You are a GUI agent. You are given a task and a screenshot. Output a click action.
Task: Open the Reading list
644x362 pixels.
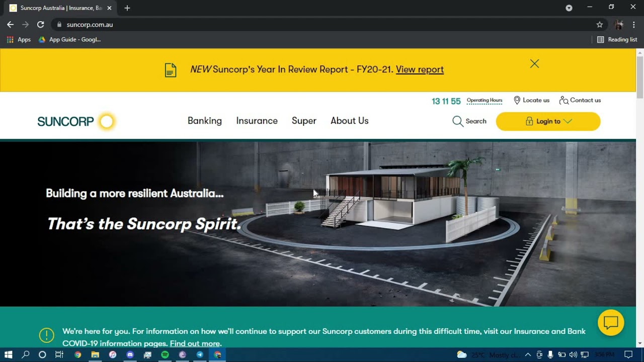coord(617,39)
